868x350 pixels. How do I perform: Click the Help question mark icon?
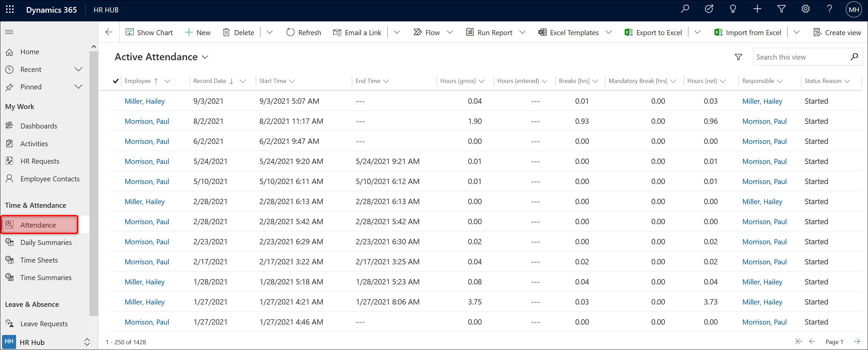pyautogui.click(x=829, y=9)
